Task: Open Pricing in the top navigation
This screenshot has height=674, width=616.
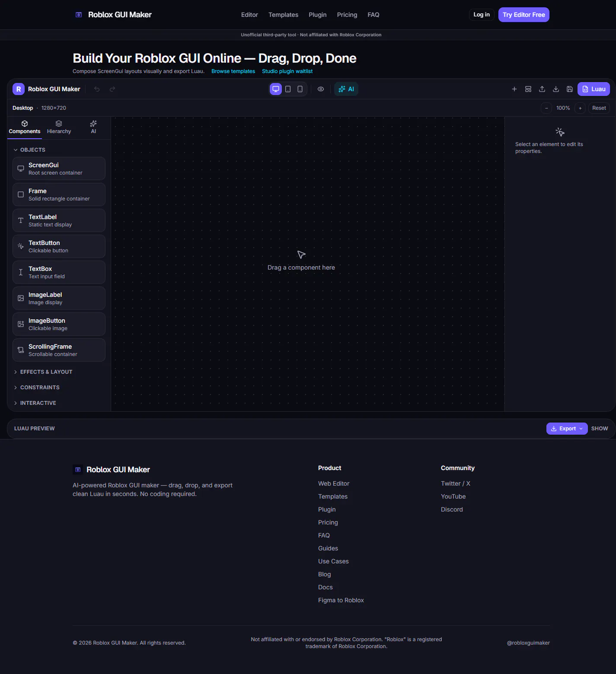Action: 347,15
